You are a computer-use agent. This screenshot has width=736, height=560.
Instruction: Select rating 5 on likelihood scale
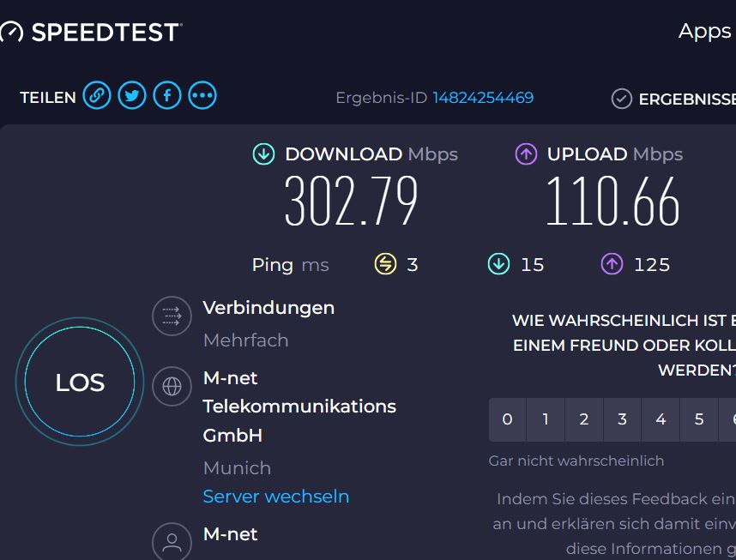pos(699,419)
